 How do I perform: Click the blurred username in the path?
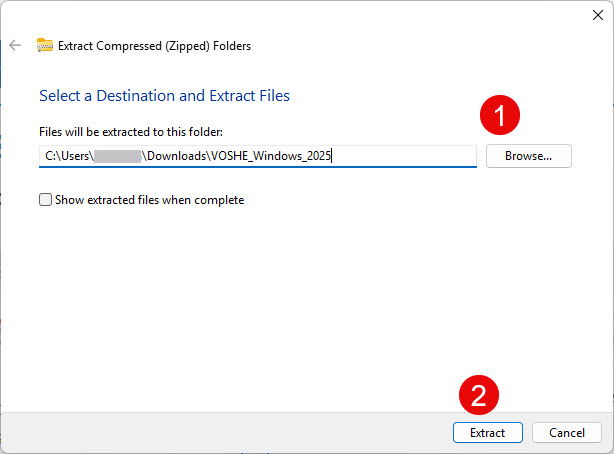pos(118,156)
